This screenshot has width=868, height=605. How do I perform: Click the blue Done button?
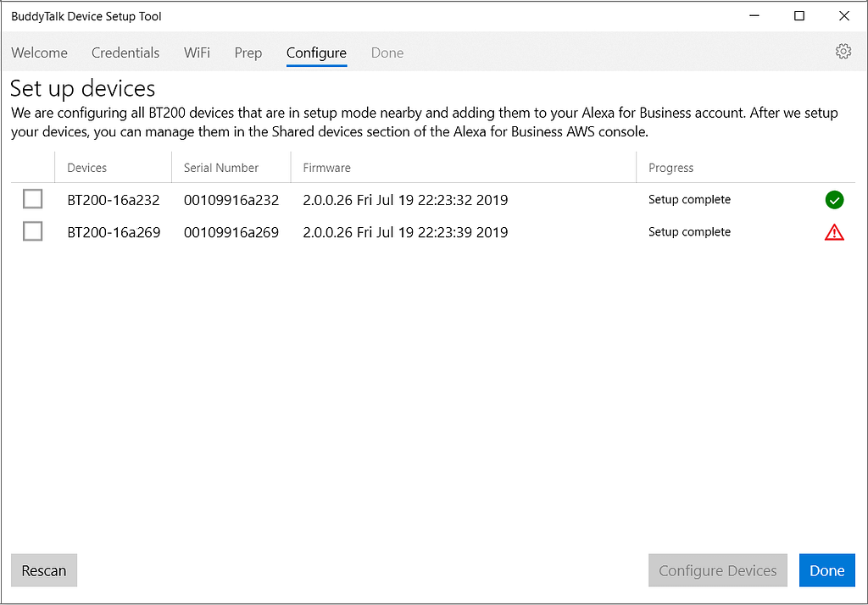[x=827, y=570]
